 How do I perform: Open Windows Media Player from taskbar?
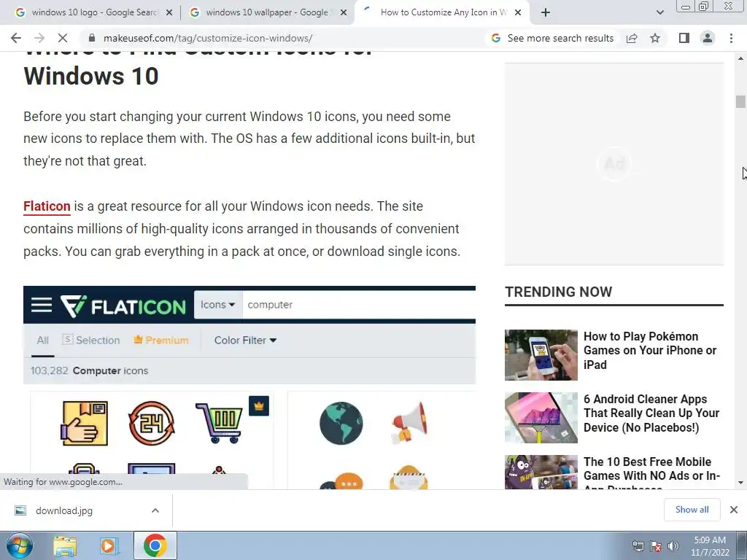pos(109,546)
